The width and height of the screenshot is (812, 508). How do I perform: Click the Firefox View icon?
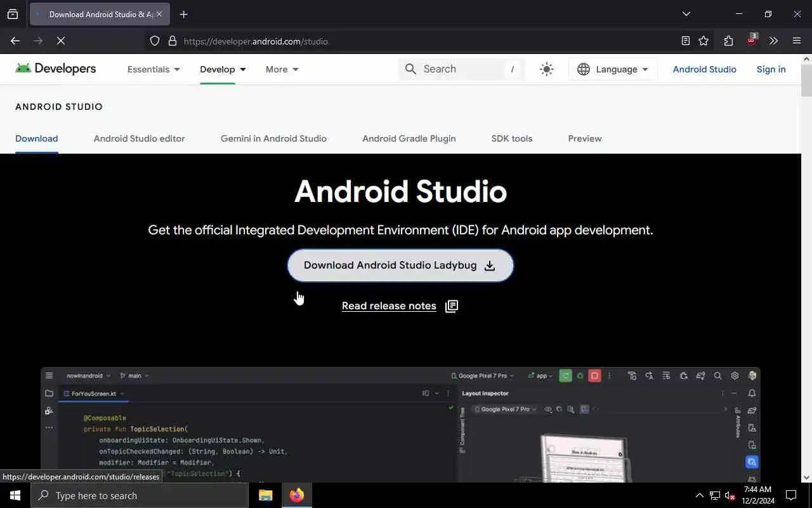tap(13, 14)
